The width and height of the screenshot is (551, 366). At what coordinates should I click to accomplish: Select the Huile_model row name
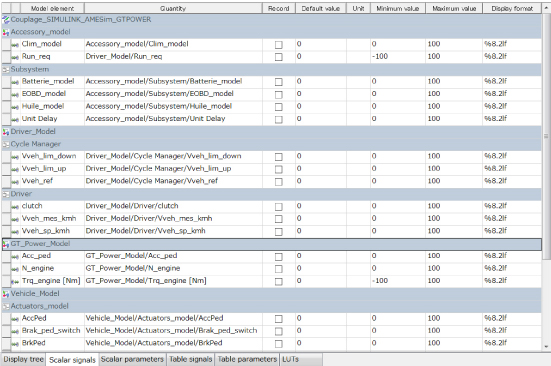[x=43, y=106]
